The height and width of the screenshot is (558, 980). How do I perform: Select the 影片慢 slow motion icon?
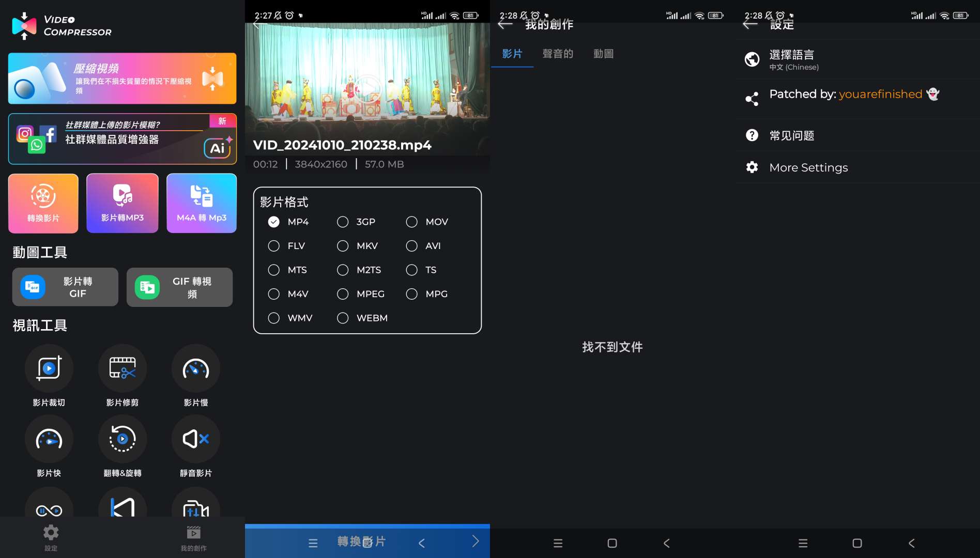pos(196,368)
